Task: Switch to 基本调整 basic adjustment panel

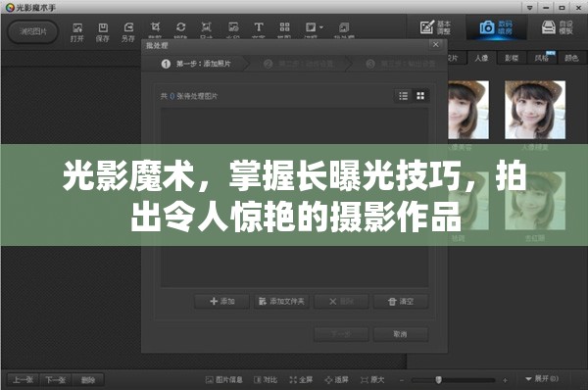Action: [435, 27]
